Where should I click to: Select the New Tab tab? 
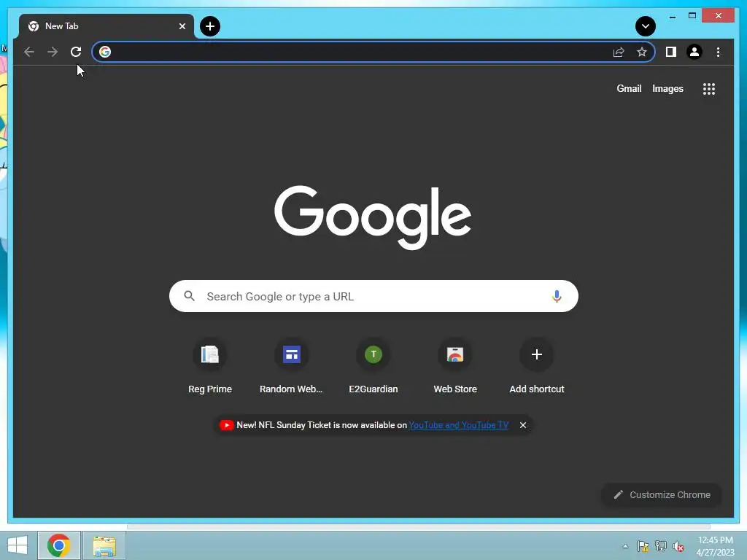point(107,26)
